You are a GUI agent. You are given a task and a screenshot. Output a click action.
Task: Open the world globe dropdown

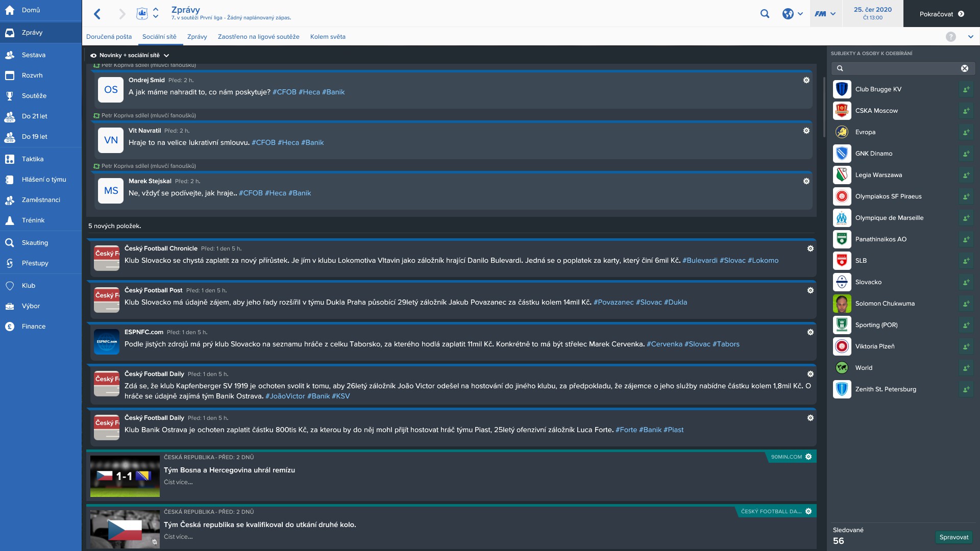coord(793,14)
